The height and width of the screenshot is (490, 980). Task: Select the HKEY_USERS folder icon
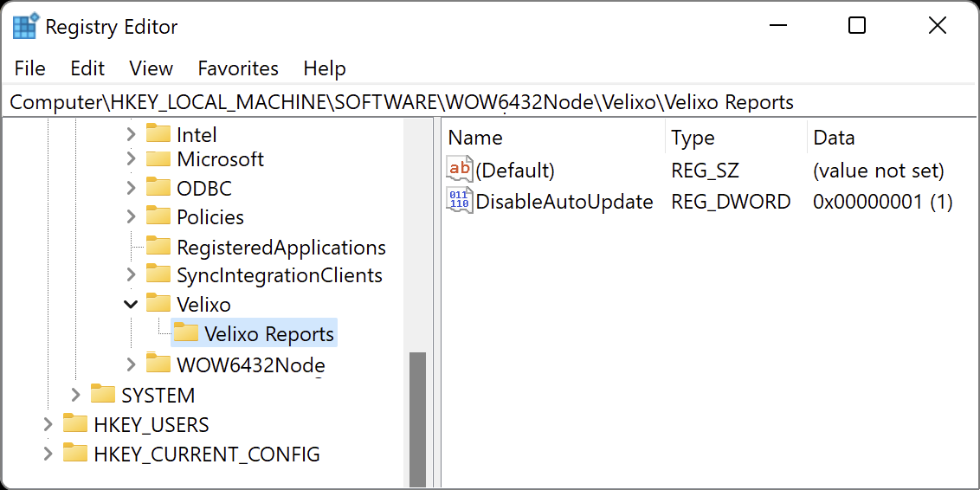tap(75, 424)
